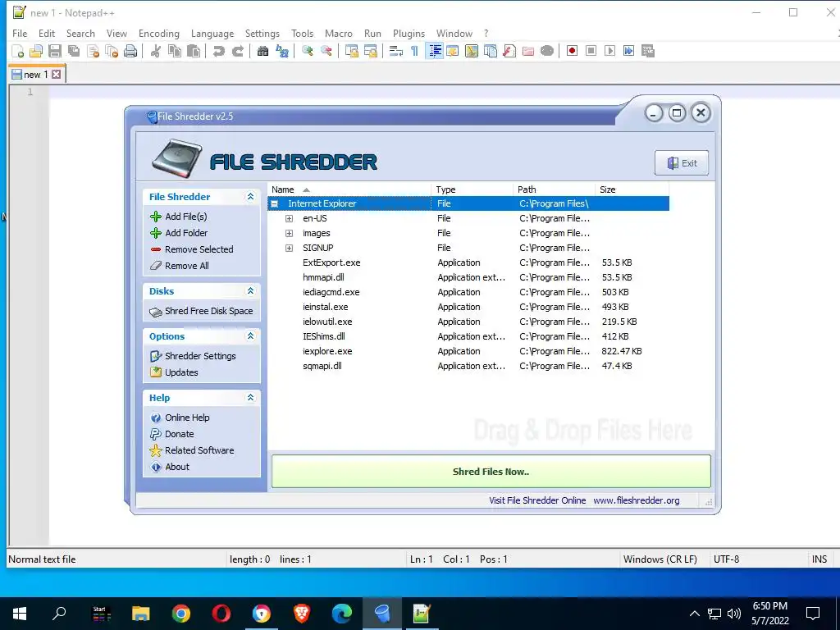The image size is (840, 630).
Task: Expand the images folder node
Action: pyautogui.click(x=290, y=233)
